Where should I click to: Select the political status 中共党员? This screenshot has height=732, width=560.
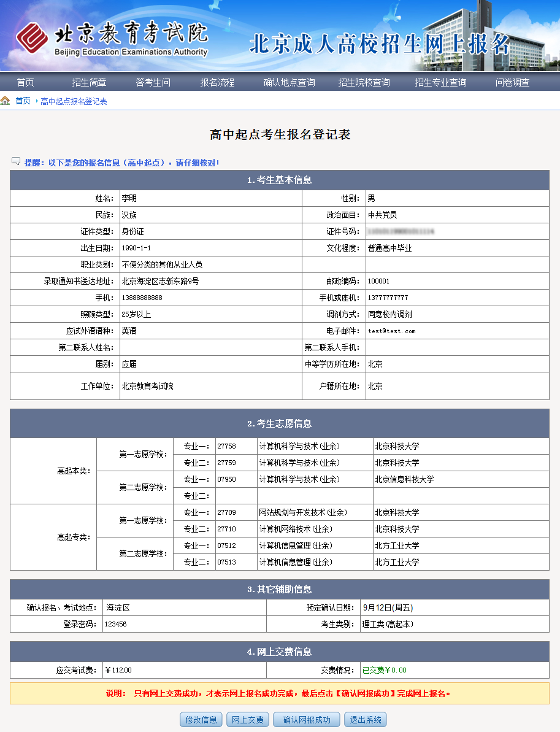pos(382,215)
